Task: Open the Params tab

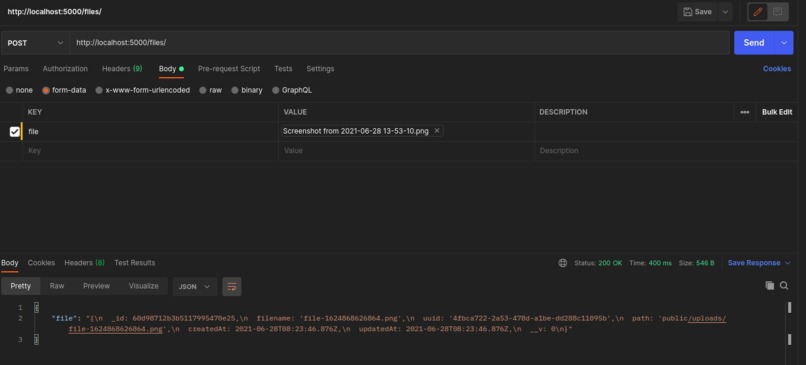Action: point(16,69)
